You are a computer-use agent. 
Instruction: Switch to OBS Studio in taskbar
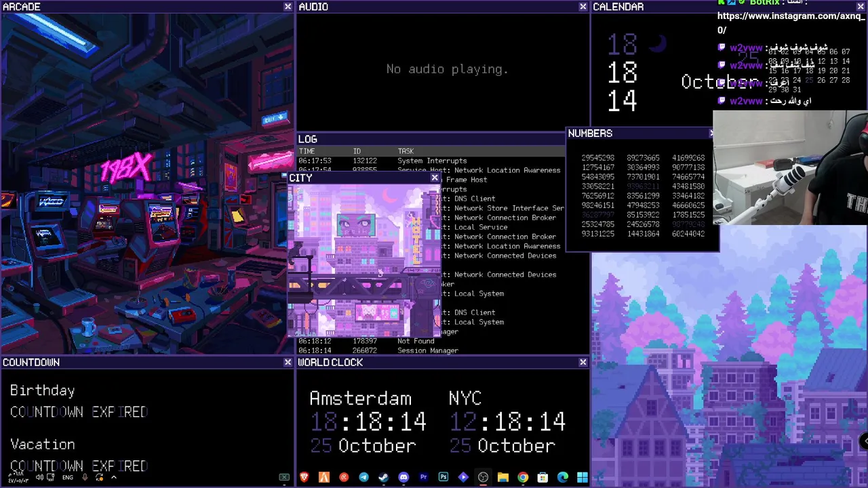(483, 477)
